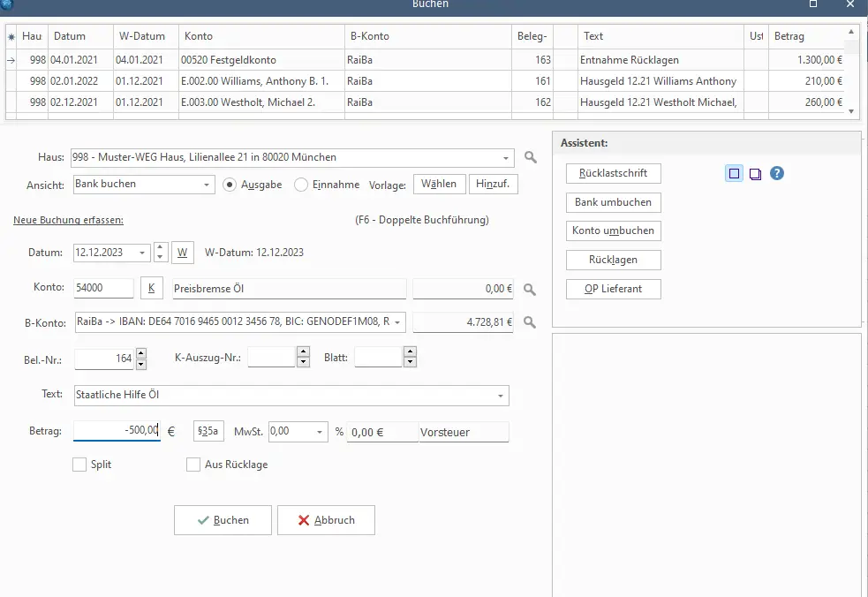Select the Einnahme radio button

(x=300, y=185)
